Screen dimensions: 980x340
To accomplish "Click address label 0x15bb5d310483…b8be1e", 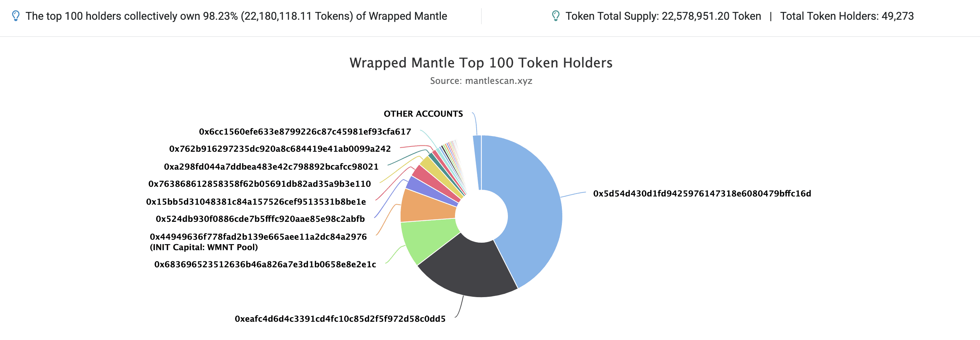I will point(256,202).
